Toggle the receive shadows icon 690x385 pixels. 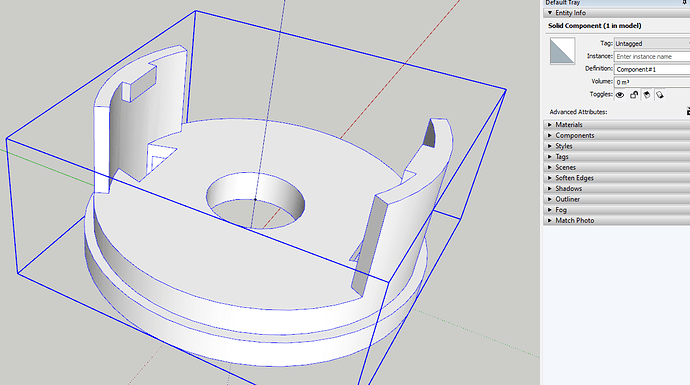pos(647,95)
